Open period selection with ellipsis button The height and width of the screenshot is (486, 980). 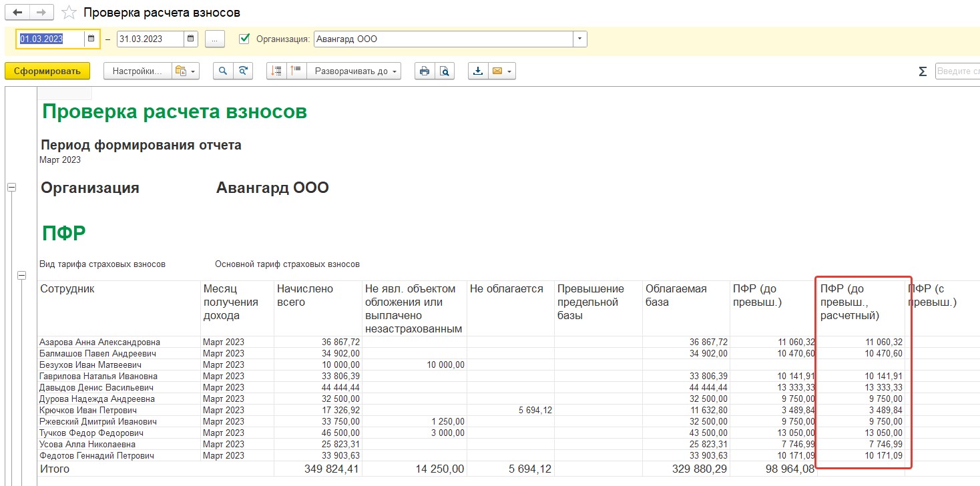click(x=214, y=39)
